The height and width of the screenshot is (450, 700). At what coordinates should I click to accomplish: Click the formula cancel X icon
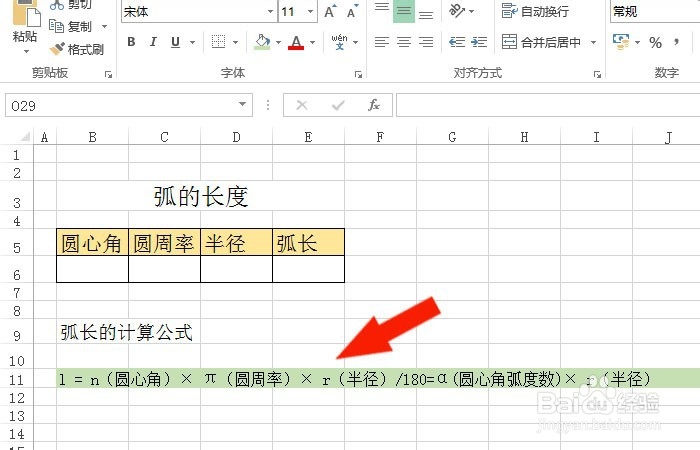pyautogui.click(x=302, y=105)
